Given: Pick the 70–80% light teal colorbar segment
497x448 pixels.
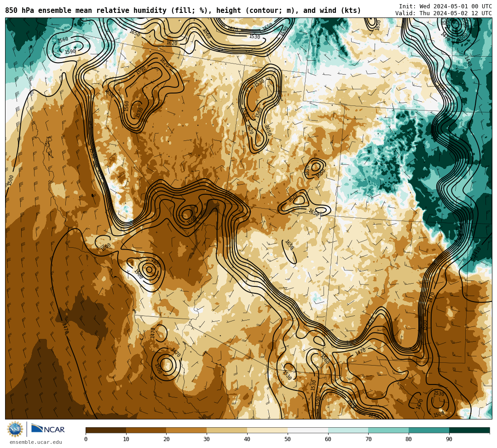Looking at the screenshot, I should pos(388,430).
